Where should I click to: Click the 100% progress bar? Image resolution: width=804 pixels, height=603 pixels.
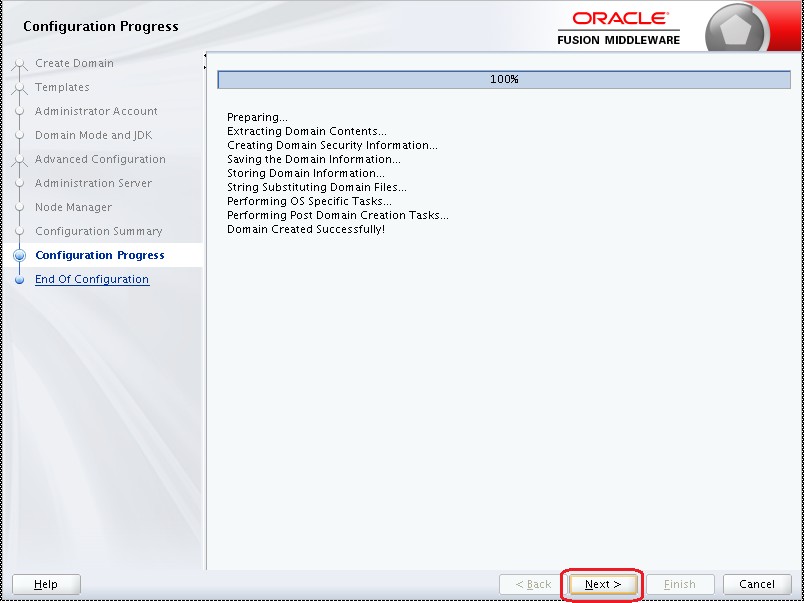tap(504, 79)
